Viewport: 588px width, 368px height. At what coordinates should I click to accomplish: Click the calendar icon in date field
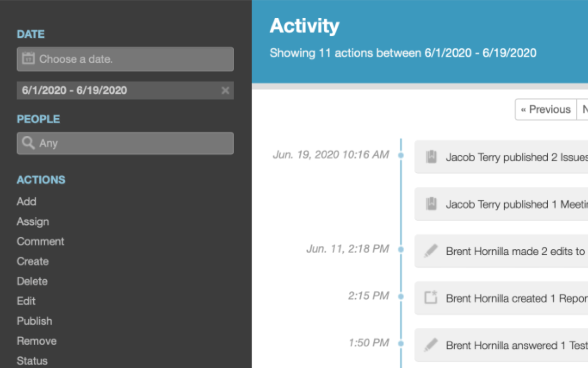point(28,59)
